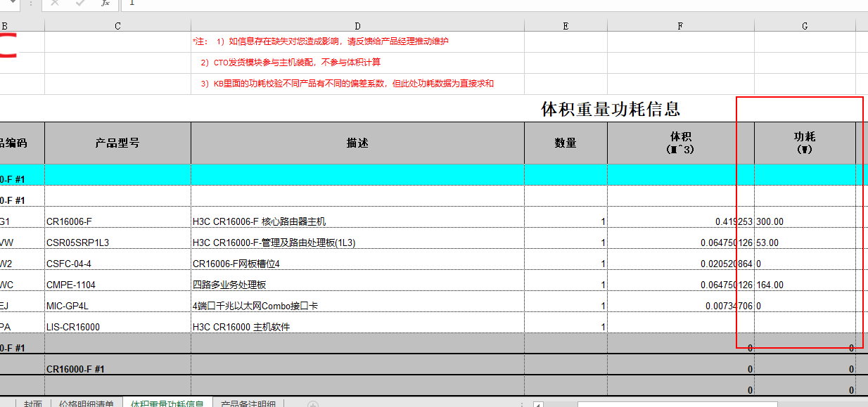Switch to the 价格明细清单 sheet tab
Viewport: 868px width, 407px height.
pyautogui.click(x=86, y=404)
